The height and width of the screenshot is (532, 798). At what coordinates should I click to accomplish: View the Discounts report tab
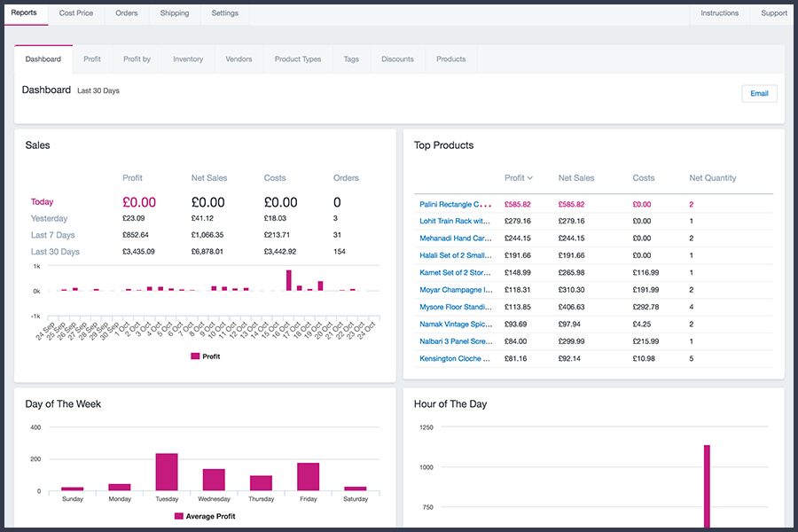tap(397, 59)
